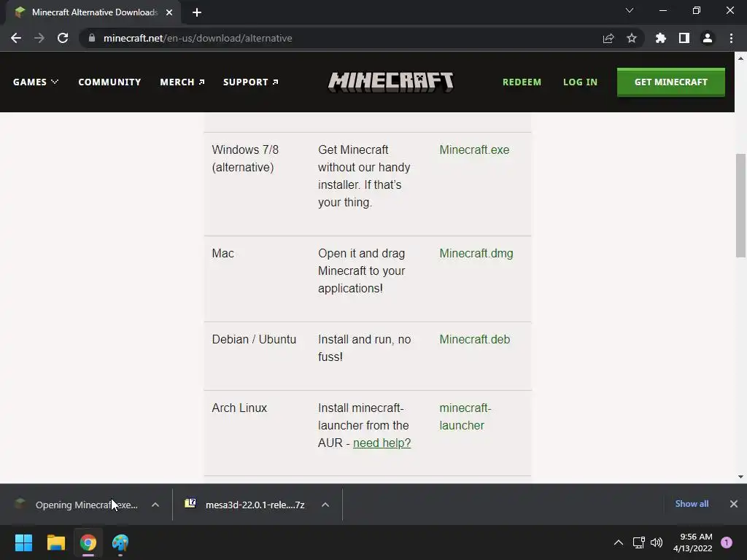This screenshot has width=747, height=560.
Task: Click the forward navigation arrow
Action: (x=39, y=38)
